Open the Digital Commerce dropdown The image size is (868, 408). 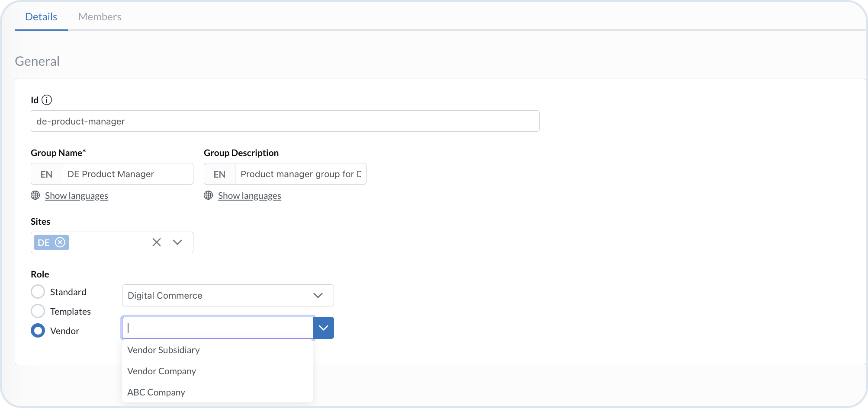coord(228,296)
